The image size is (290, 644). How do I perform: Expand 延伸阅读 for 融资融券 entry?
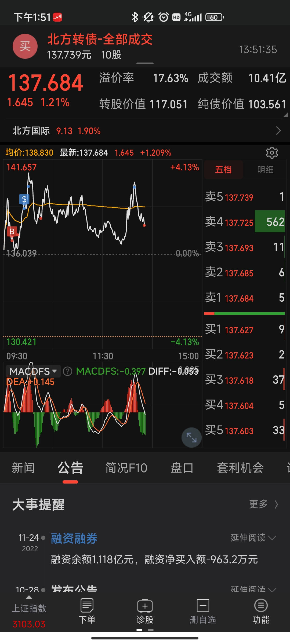tap(253, 538)
